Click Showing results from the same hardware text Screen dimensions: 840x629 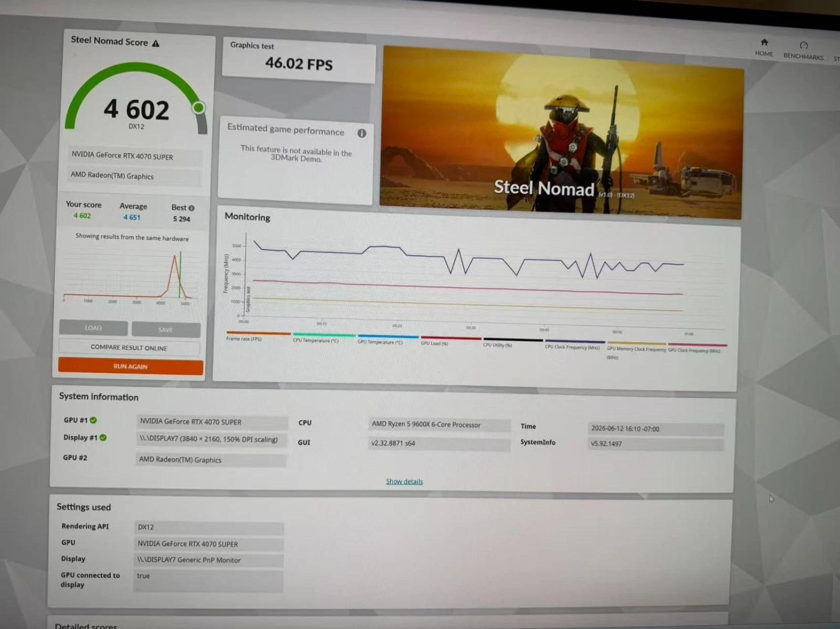(x=132, y=237)
